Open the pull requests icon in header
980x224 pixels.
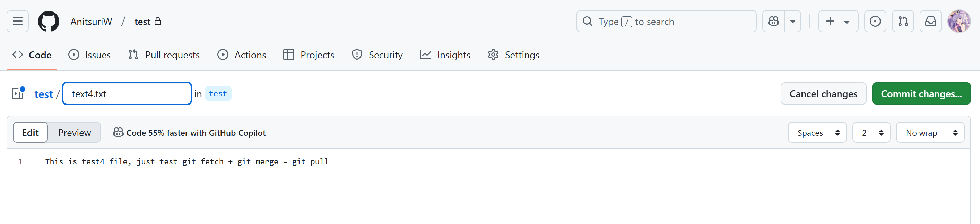[x=903, y=21]
